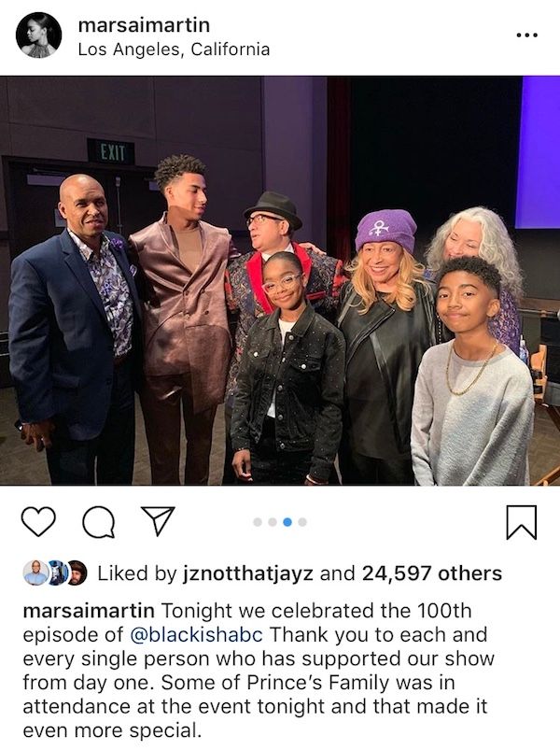
Task: Tap third liker avatar thumbnail
Action: coord(77,573)
